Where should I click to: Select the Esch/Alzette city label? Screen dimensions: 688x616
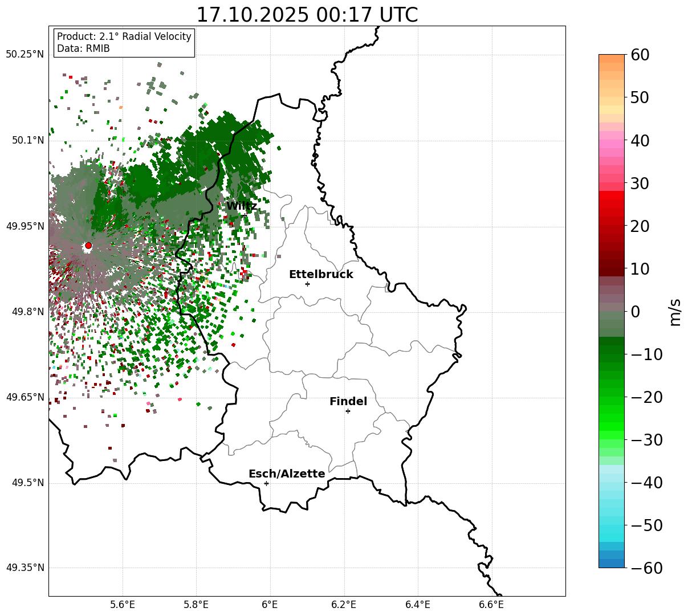click(x=287, y=474)
